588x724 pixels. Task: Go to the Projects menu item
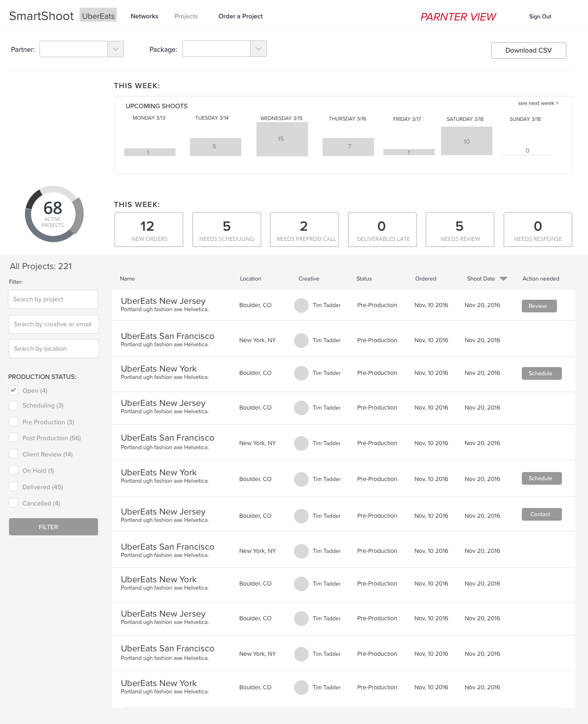tap(186, 16)
